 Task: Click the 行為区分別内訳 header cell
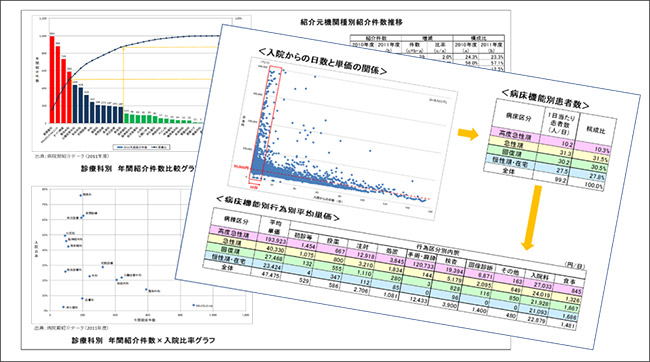(x=438, y=249)
